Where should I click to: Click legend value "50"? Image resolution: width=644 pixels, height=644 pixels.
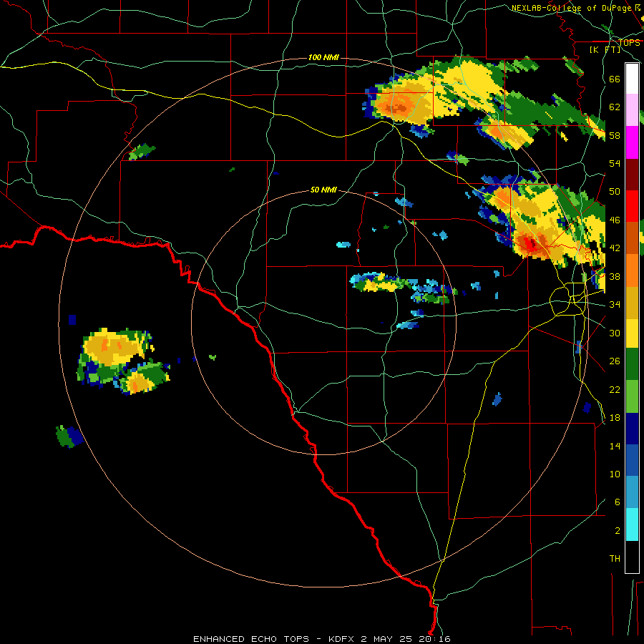(x=615, y=191)
